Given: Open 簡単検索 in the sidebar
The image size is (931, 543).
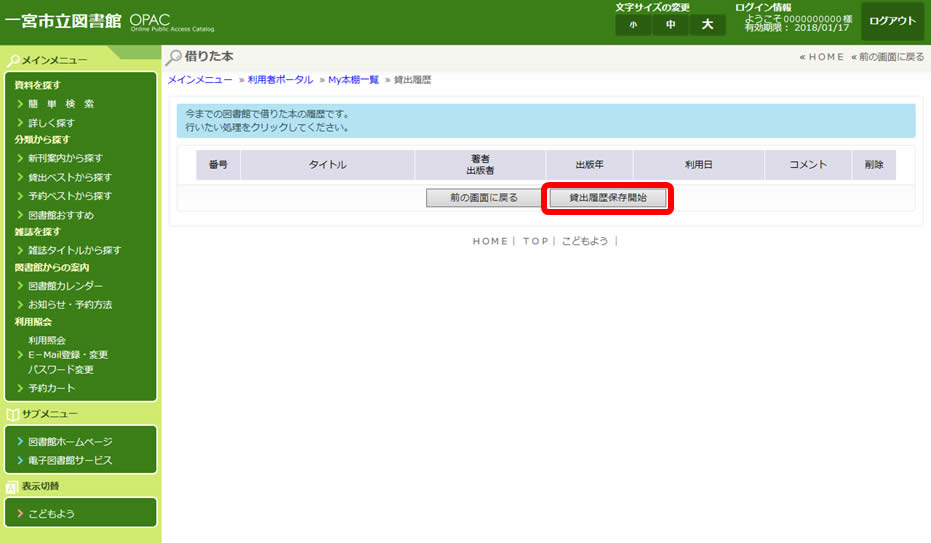Looking at the screenshot, I should (61, 104).
